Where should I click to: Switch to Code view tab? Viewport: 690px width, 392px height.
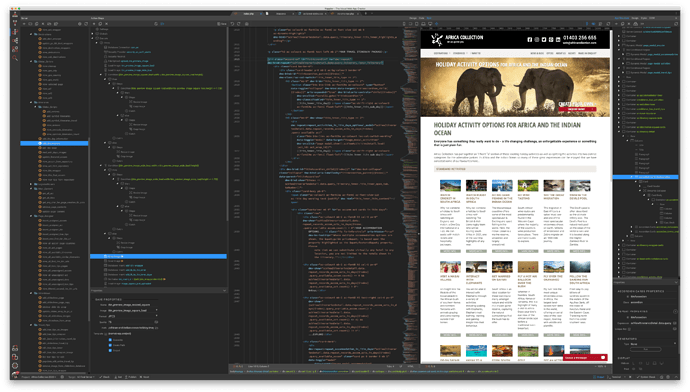tap(421, 18)
